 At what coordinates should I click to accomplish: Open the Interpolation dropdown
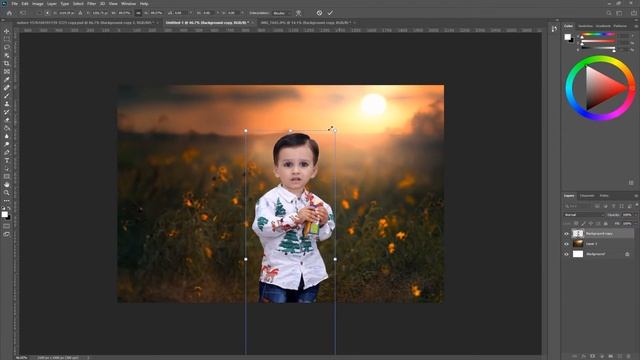(x=282, y=13)
